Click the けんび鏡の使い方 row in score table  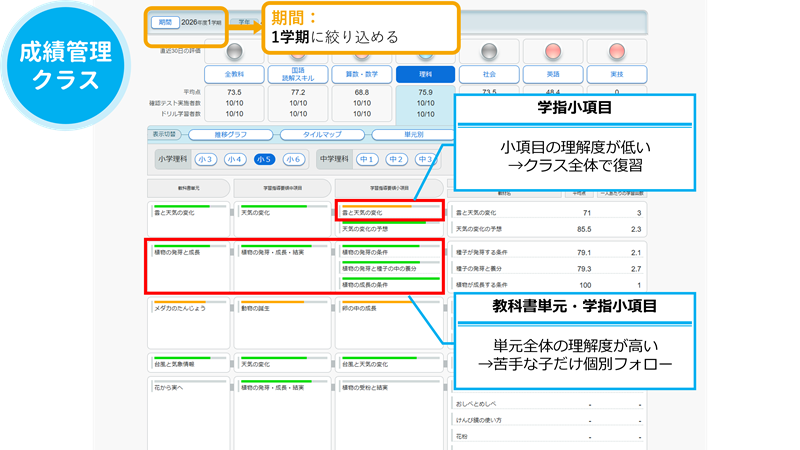547,420
